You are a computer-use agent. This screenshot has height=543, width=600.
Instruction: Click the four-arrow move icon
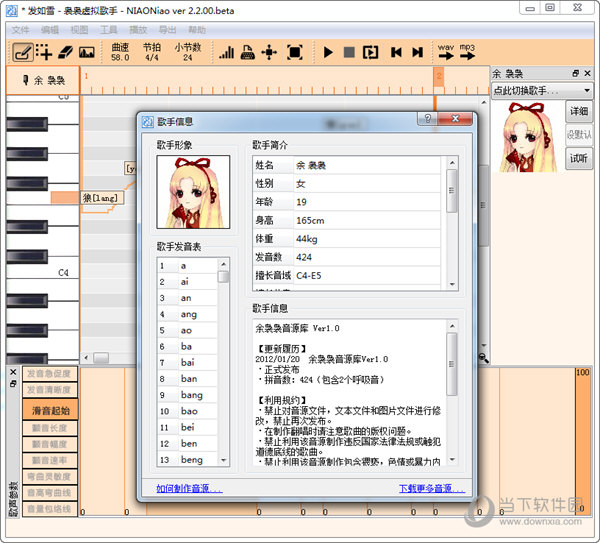tap(269, 52)
